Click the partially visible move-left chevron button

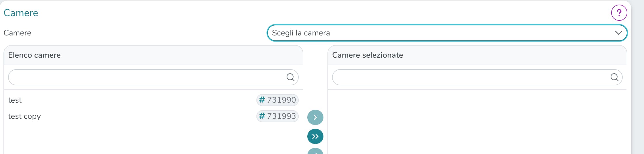pyautogui.click(x=315, y=151)
